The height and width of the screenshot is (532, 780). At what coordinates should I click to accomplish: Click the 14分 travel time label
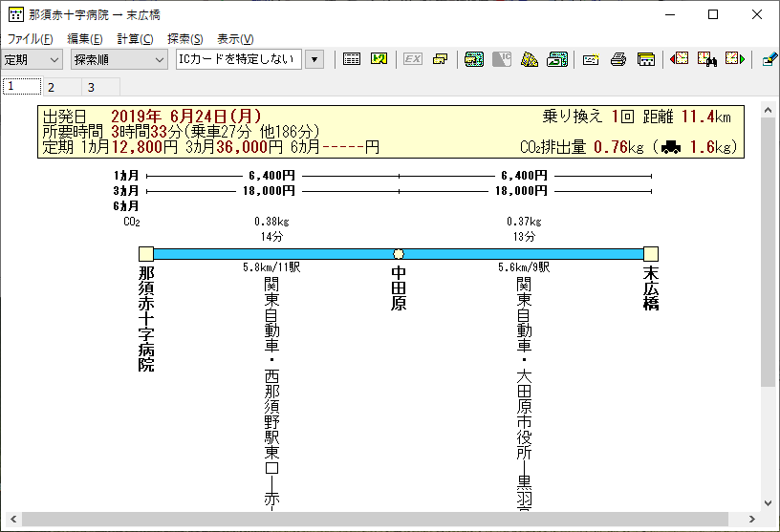(271, 237)
